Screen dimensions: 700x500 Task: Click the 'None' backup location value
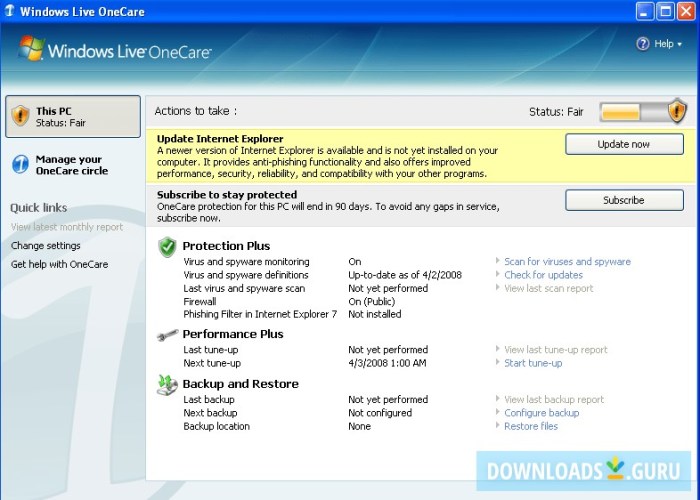tap(359, 426)
